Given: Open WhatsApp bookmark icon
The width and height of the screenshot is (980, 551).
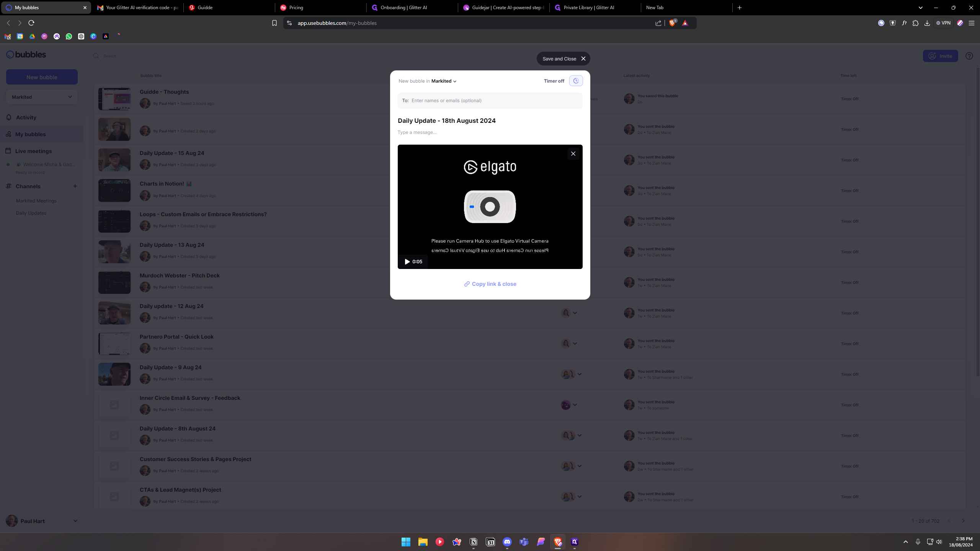Looking at the screenshot, I should (69, 36).
